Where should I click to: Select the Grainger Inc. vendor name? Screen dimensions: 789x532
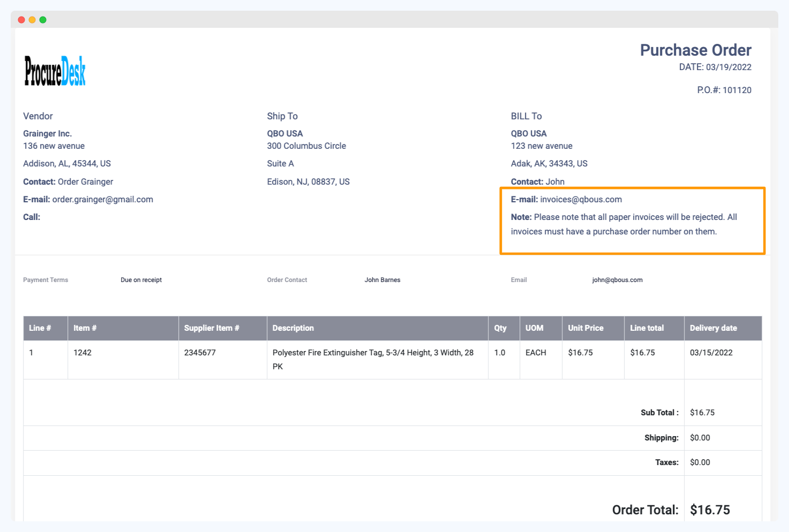[x=47, y=133]
